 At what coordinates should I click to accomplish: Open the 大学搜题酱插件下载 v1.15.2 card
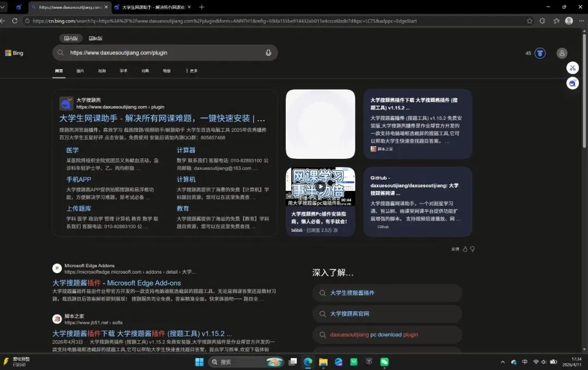click(418, 124)
